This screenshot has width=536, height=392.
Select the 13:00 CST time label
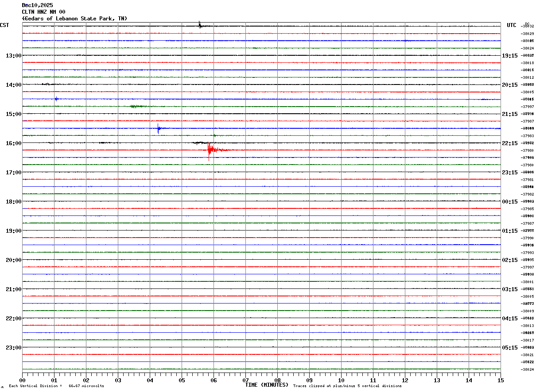pyautogui.click(x=13, y=56)
